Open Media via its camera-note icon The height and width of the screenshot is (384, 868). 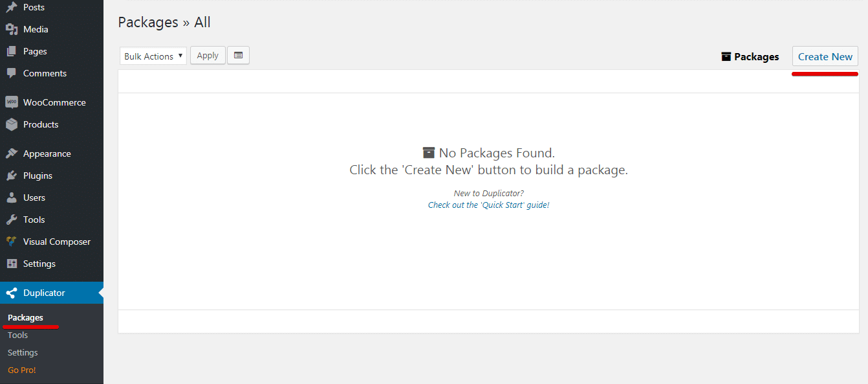[12, 29]
